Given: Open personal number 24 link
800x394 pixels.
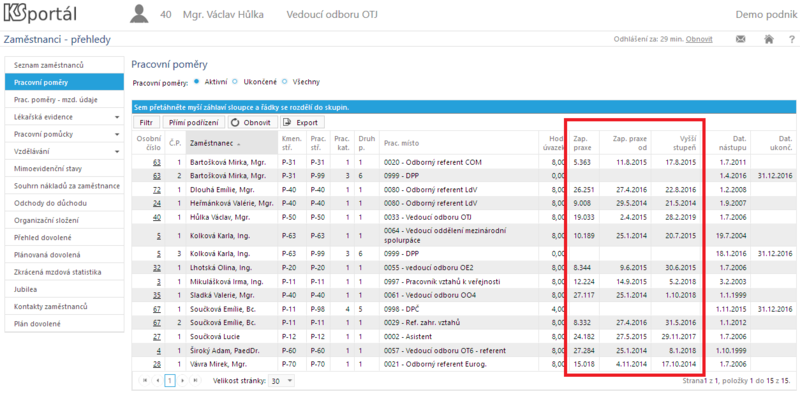Looking at the screenshot, I should click(x=157, y=203).
